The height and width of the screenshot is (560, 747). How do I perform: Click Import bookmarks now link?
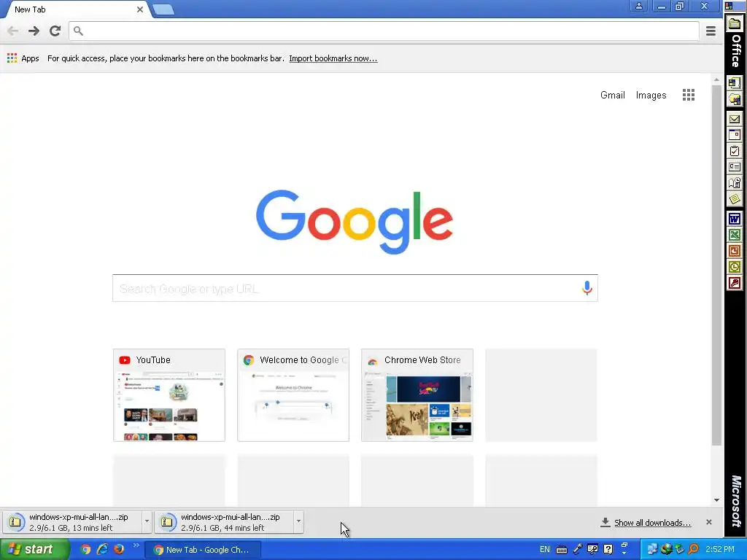click(x=333, y=58)
